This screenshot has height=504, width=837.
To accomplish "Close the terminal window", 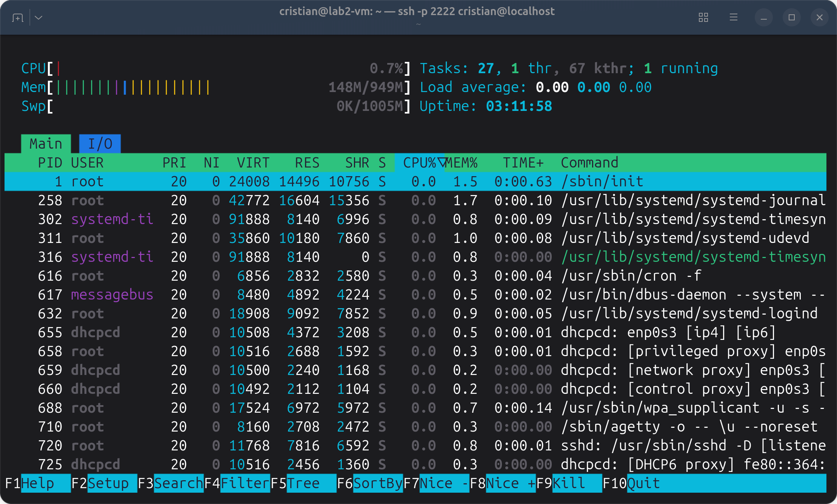I will (x=819, y=17).
